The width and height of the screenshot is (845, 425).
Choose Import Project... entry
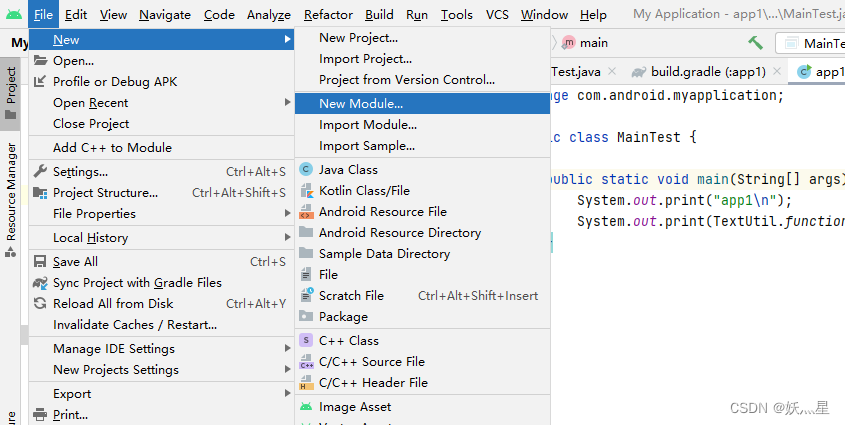tap(422, 59)
